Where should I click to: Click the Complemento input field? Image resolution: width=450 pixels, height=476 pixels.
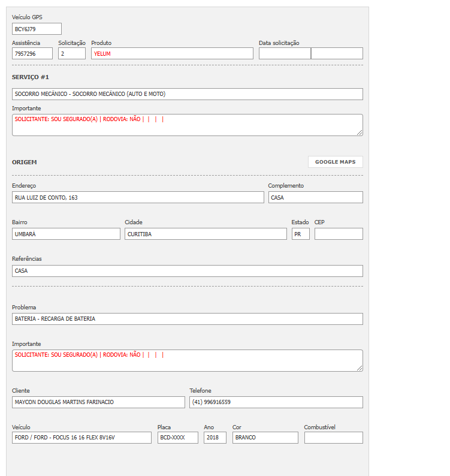coord(315,197)
